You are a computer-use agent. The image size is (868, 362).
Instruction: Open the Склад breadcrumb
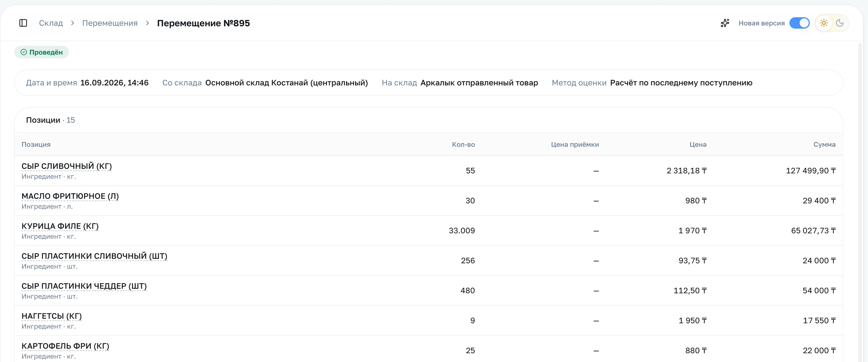(51, 23)
